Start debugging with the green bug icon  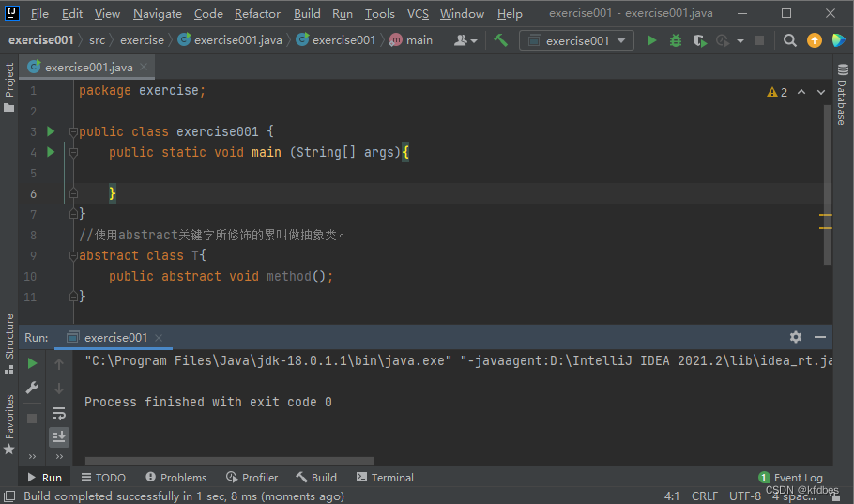point(676,40)
